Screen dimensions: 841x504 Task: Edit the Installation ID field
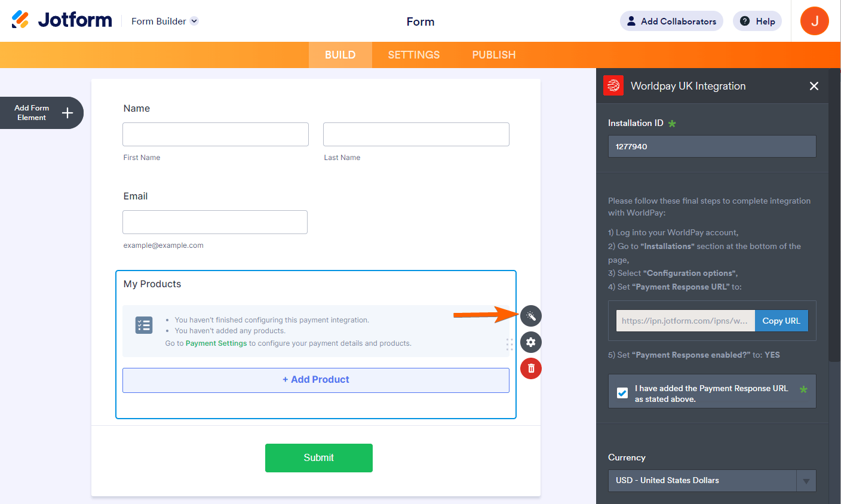(x=712, y=146)
